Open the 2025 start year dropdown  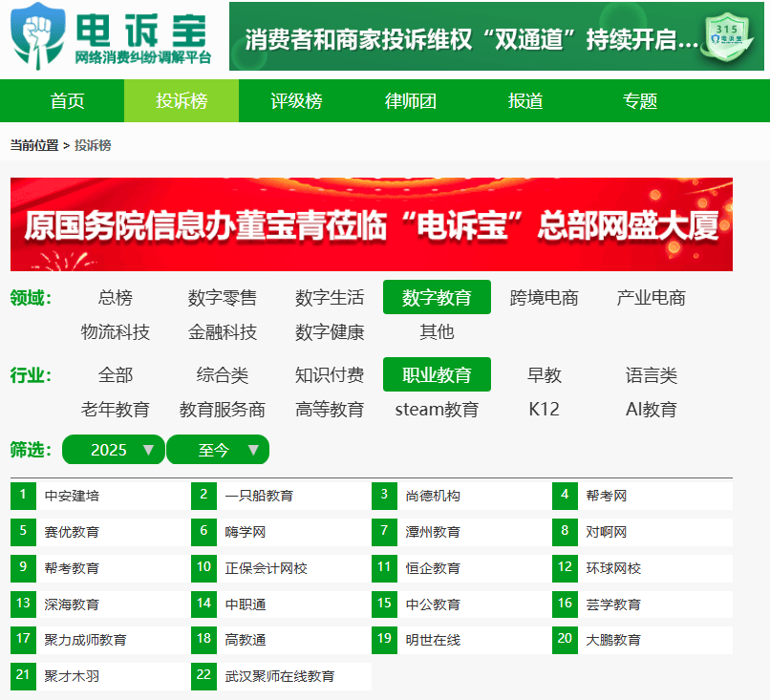(113, 450)
